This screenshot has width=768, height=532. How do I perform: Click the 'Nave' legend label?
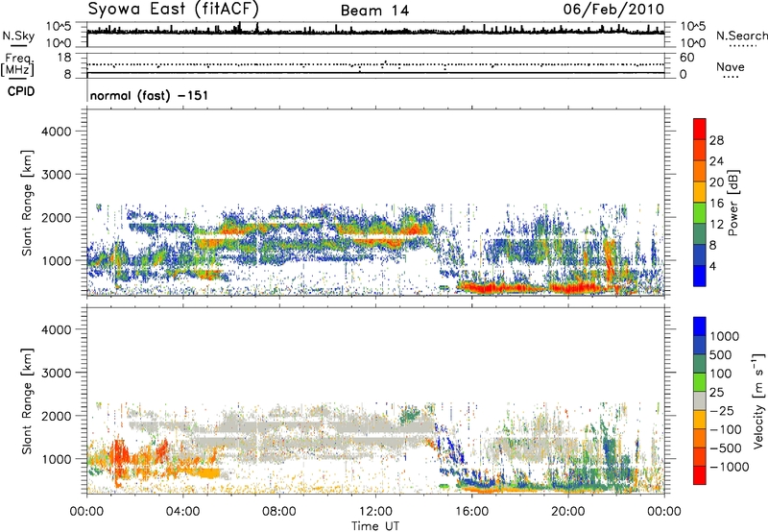click(731, 66)
